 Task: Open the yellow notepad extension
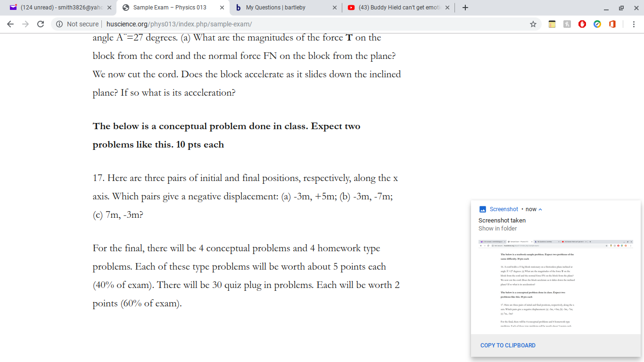(x=552, y=24)
